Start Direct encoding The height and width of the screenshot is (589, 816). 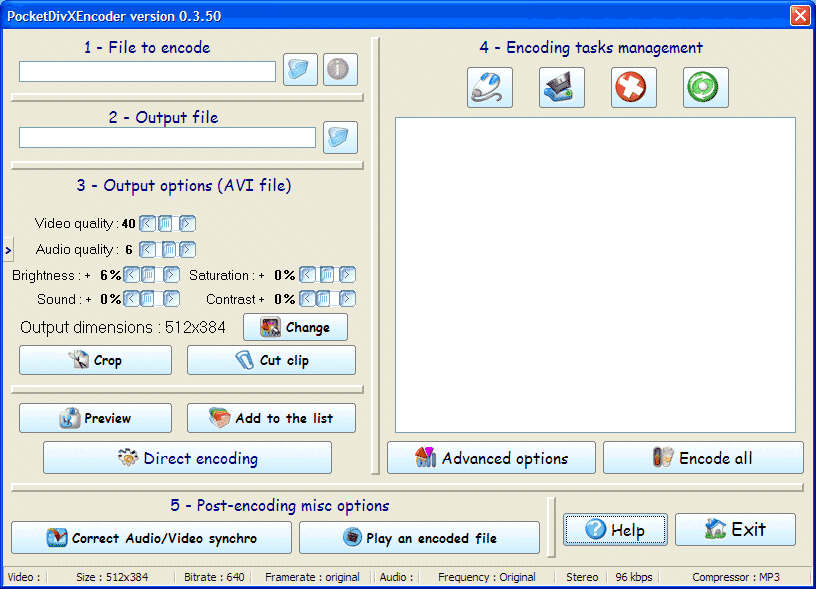tap(187, 458)
